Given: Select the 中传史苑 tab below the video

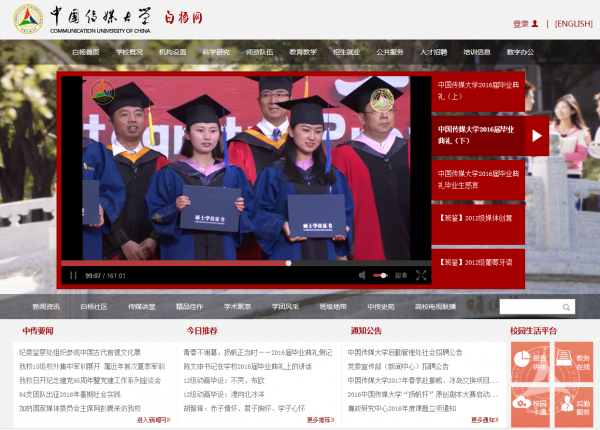Looking at the screenshot, I should click(x=381, y=307).
